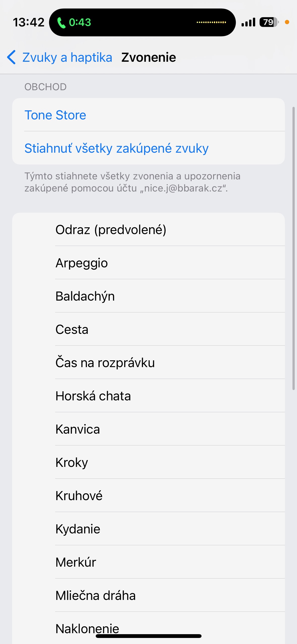Open the Tone Store link
Screen dimensions: 297x644
[x=55, y=115]
